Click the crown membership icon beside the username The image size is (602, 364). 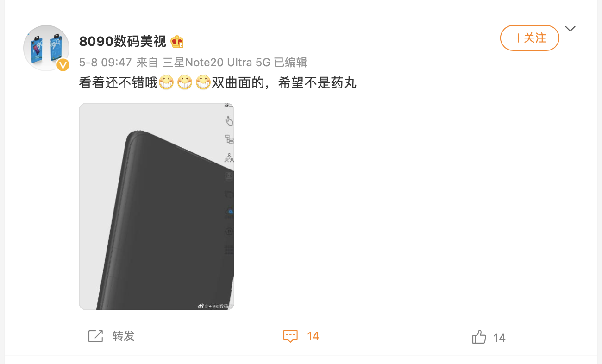click(177, 42)
